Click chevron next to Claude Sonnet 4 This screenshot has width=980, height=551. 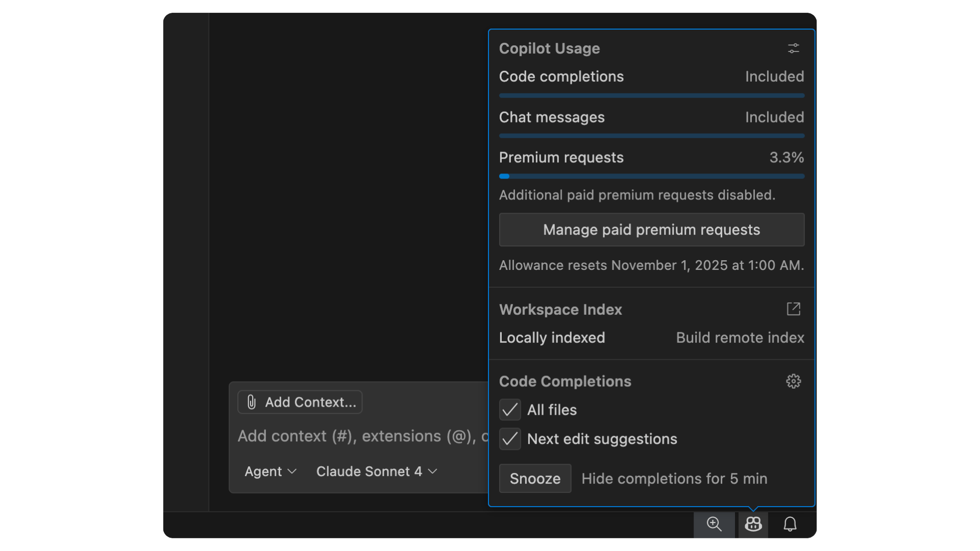pyautogui.click(x=433, y=471)
